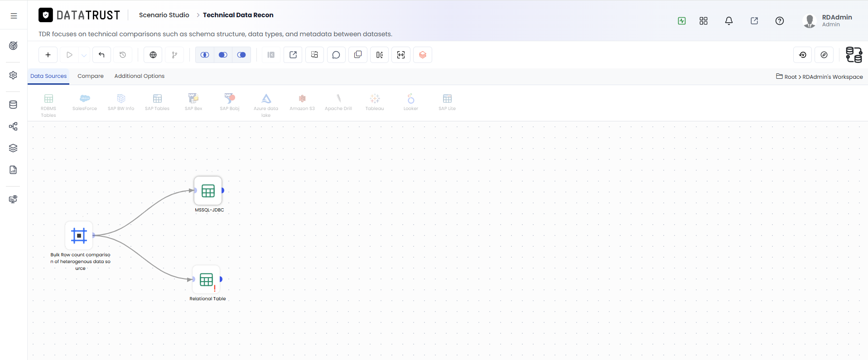Select the Amazon S3 source
The height and width of the screenshot is (360, 868).
(302, 102)
